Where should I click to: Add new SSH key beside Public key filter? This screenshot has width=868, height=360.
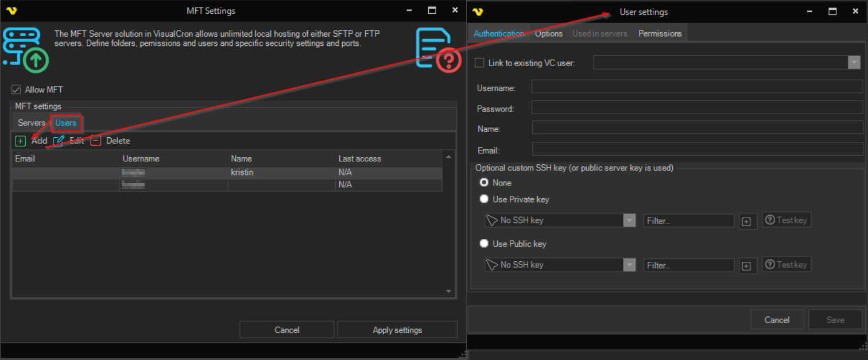(746, 265)
